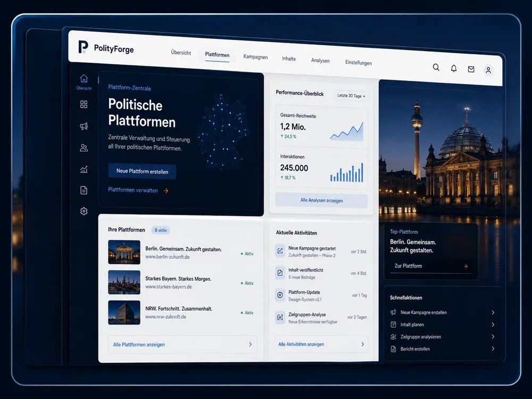Click Aktiv status of Berlin platform

[247, 253]
